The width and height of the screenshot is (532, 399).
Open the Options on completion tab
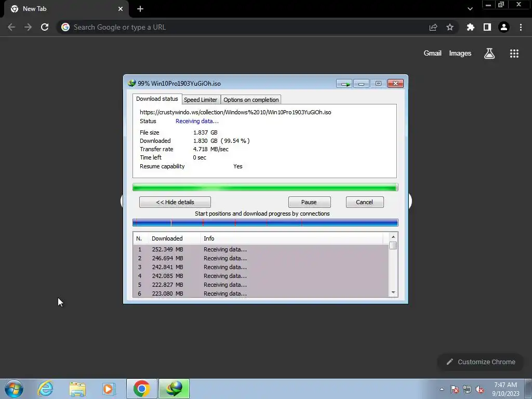pyautogui.click(x=251, y=100)
